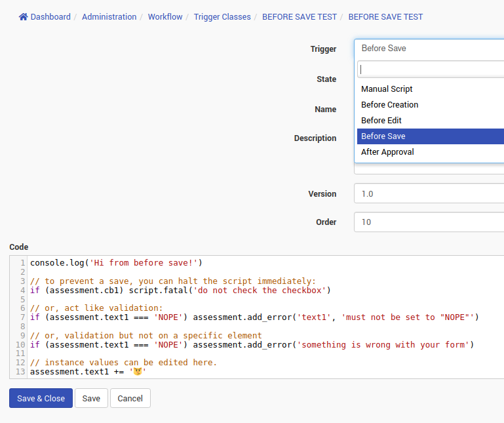Click the home icon beside Dashboard
The image size is (504, 423).
point(23,17)
